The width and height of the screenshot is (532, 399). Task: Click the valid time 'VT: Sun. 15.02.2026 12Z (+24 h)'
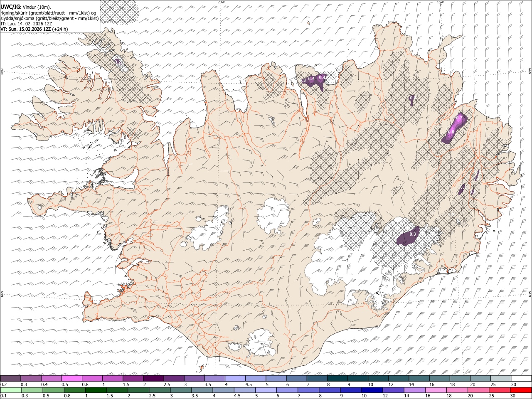[x=34, y=29]
